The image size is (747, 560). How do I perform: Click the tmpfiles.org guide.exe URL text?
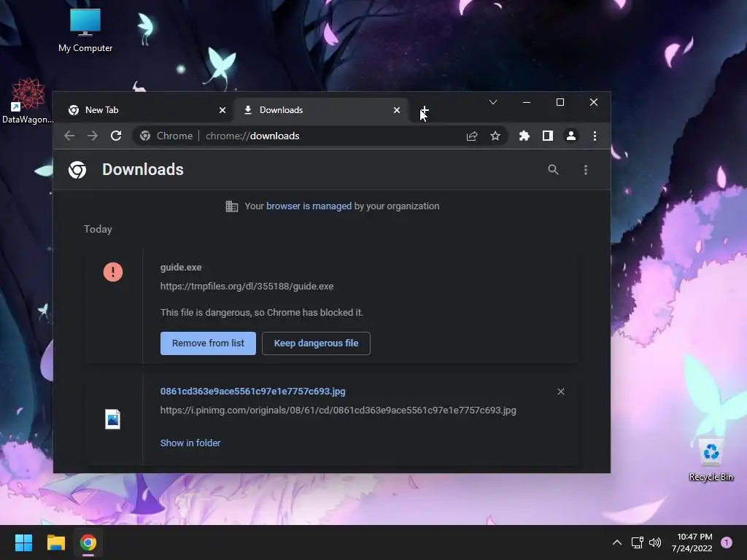247,286
